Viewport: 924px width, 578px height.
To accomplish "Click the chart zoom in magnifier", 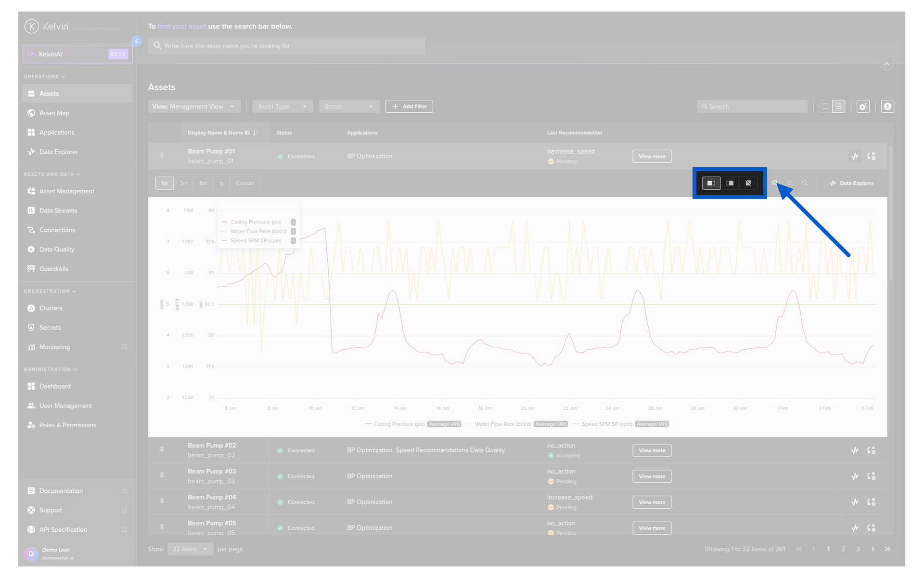I will coord(775,183).
